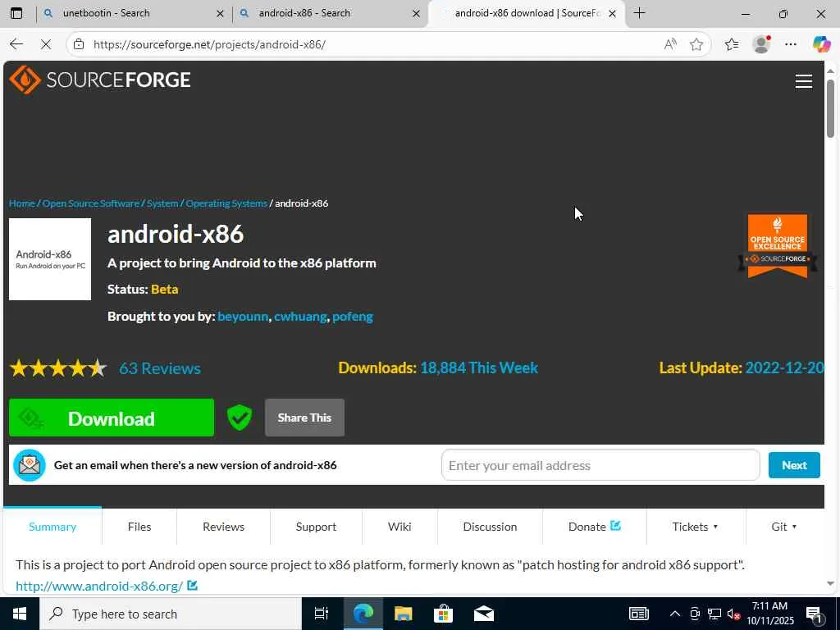Open Edge Settings and more menu

coord(791,44)
